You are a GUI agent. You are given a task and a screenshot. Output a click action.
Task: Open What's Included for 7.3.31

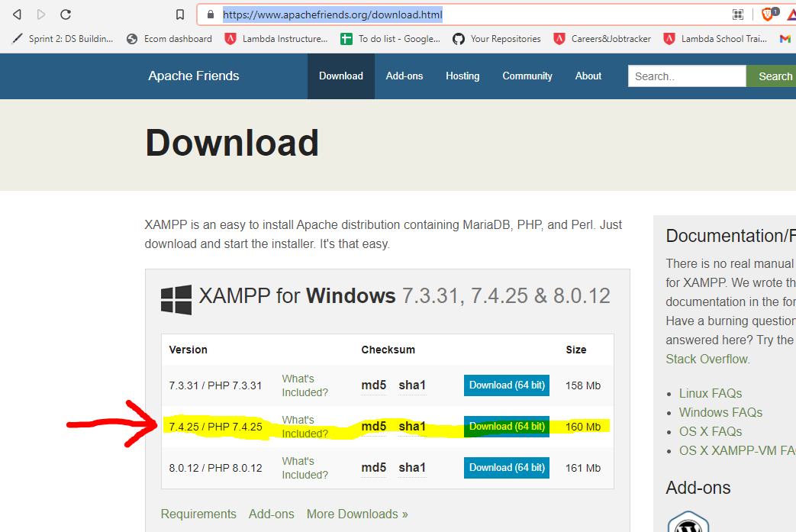pos(305,385)
